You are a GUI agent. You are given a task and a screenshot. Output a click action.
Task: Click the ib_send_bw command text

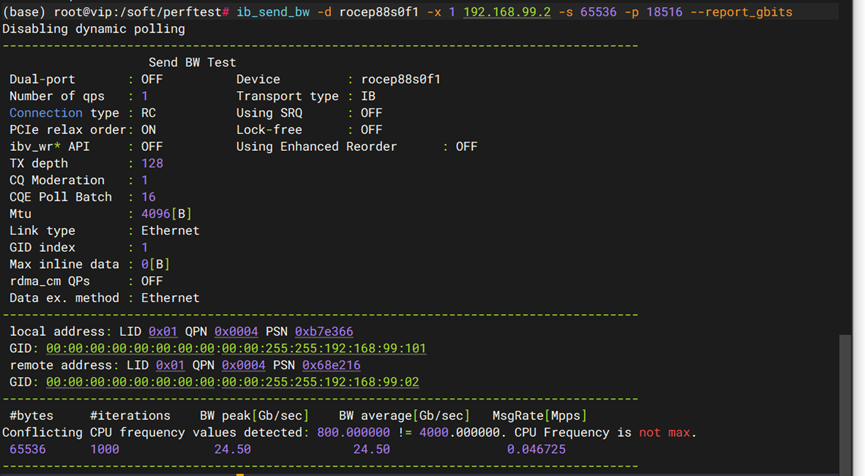[x=272, y=12]
